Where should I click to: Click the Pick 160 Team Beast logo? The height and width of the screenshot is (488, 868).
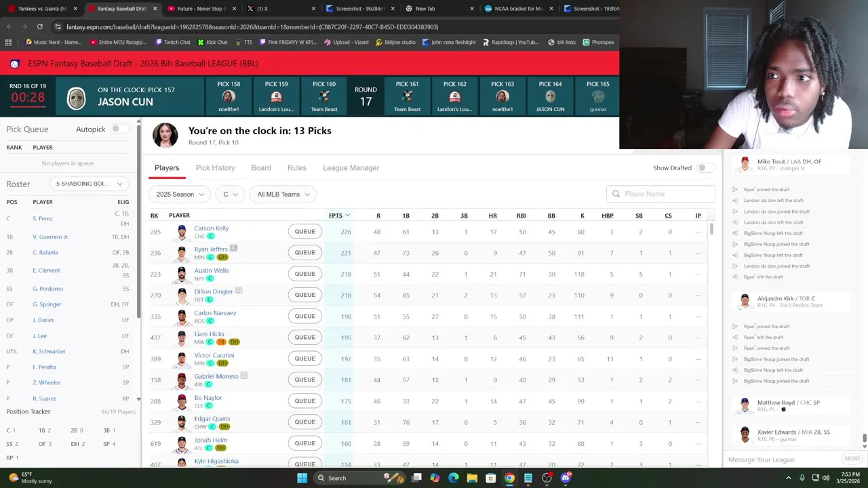tap(324, 97)
